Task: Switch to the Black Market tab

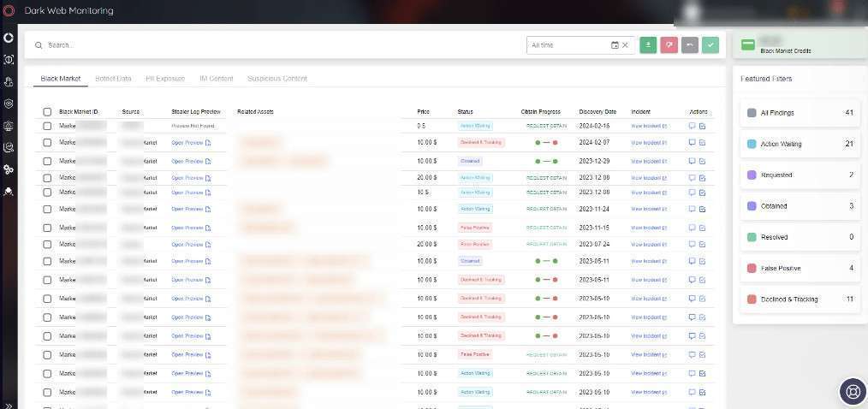Action: 60,79
